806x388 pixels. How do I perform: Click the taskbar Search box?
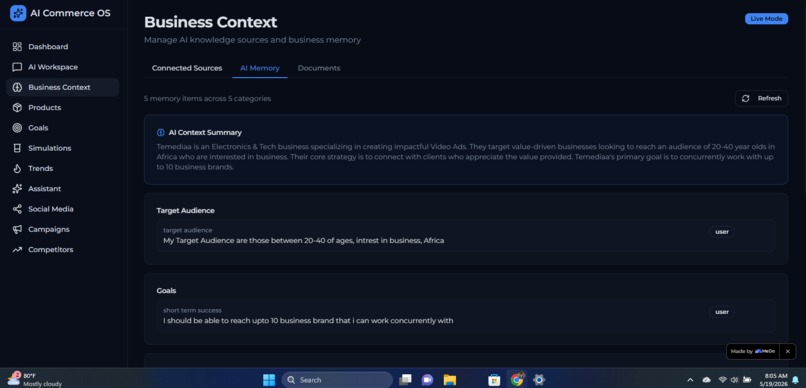click(337, 380)
